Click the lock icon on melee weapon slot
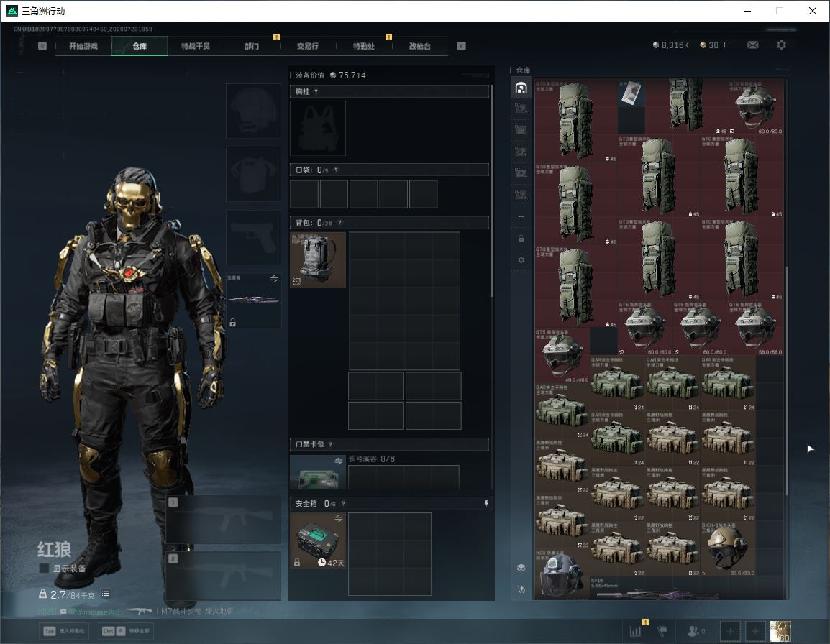This screenshot has width=830, height=644. click(232, 322)
